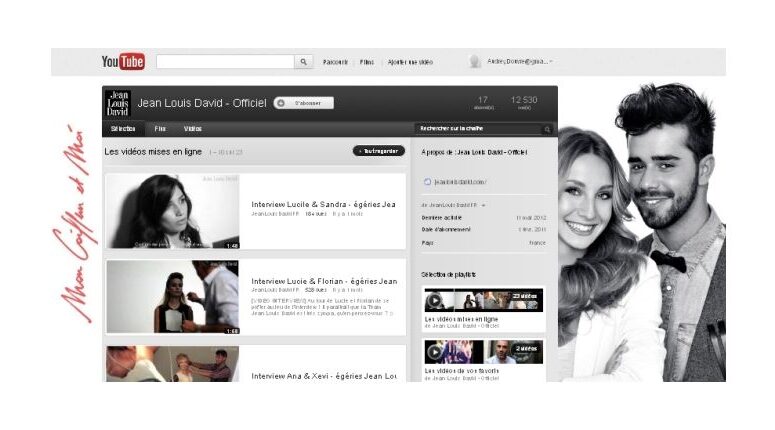Image resolution: width=775 pixels, height=430 pixels.
Task: Subscribe with the S'abonner button
Action: 303,103
